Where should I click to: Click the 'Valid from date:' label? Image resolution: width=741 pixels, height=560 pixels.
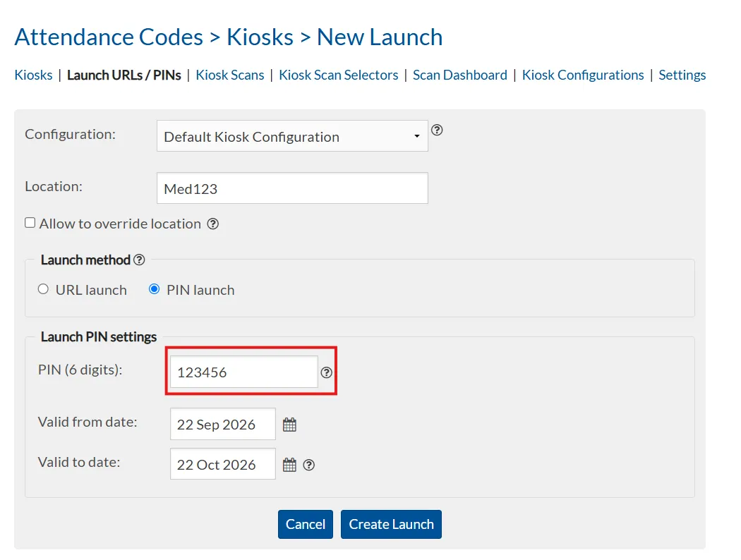pyautogui.click(x=88, y=422)
